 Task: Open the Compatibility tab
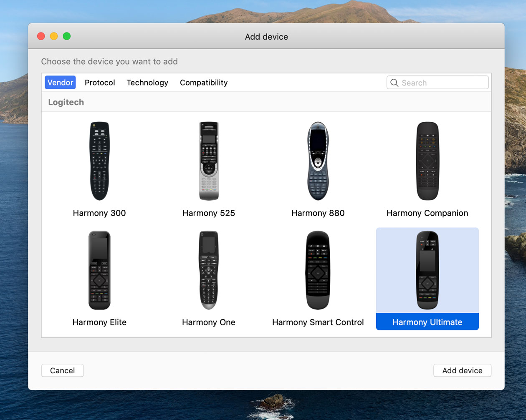point(204,83)
